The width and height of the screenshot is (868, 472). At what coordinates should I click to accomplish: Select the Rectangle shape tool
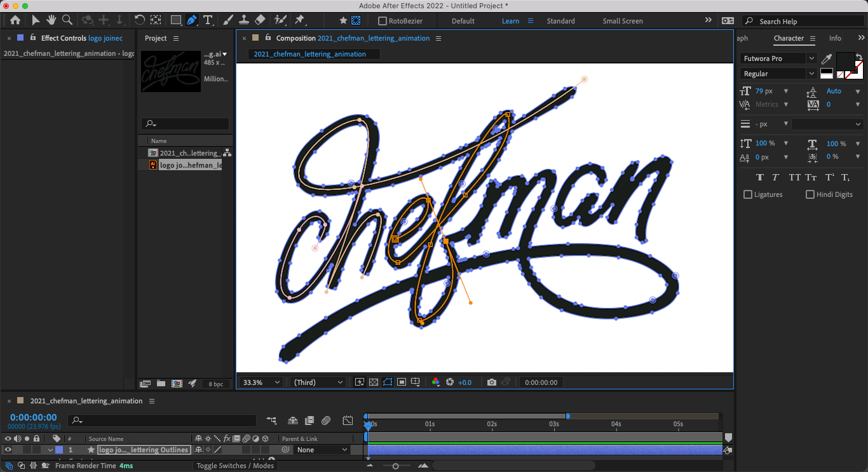[176, 20]
